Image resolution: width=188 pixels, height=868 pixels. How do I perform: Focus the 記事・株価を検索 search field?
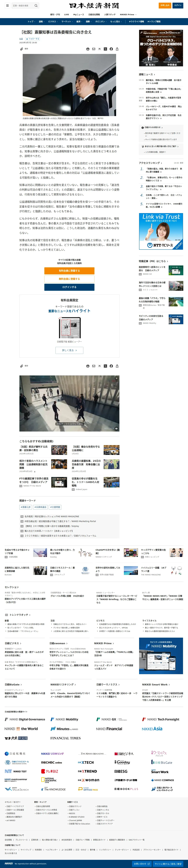(23, 5)
